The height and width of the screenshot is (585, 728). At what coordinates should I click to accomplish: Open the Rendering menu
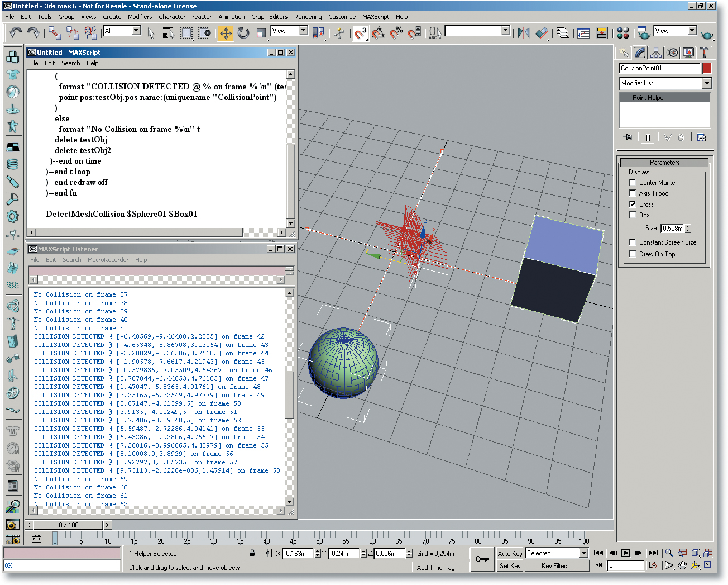pos(308,17)
